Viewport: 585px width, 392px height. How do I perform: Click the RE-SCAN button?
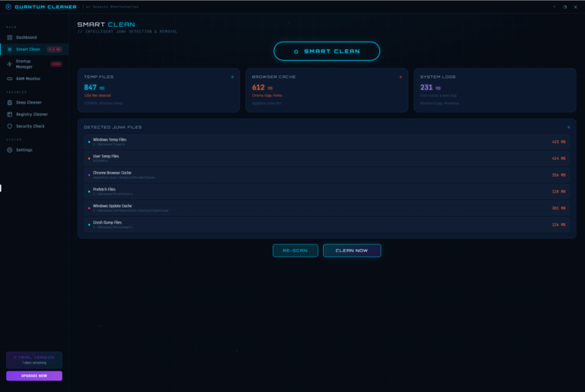coord(295,250)
